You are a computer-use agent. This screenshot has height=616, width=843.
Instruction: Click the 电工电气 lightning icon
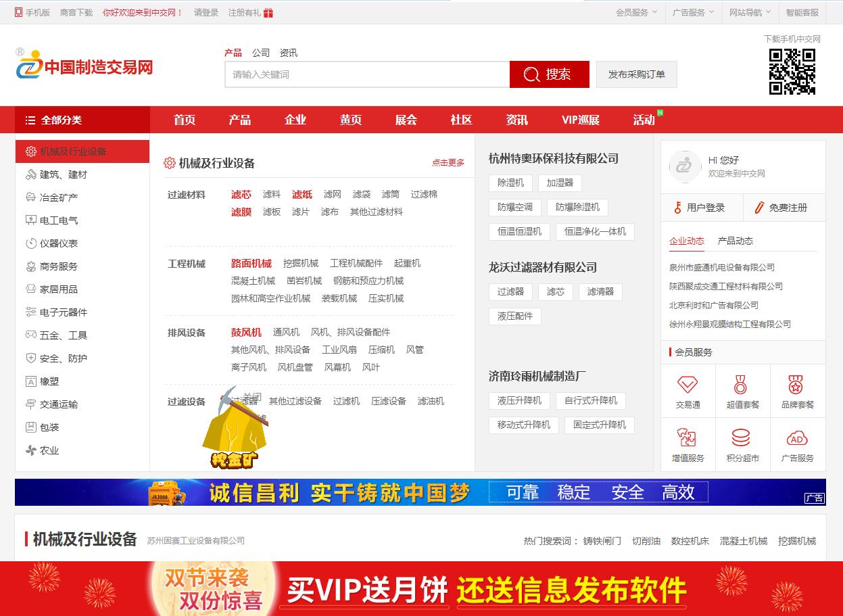30,220
